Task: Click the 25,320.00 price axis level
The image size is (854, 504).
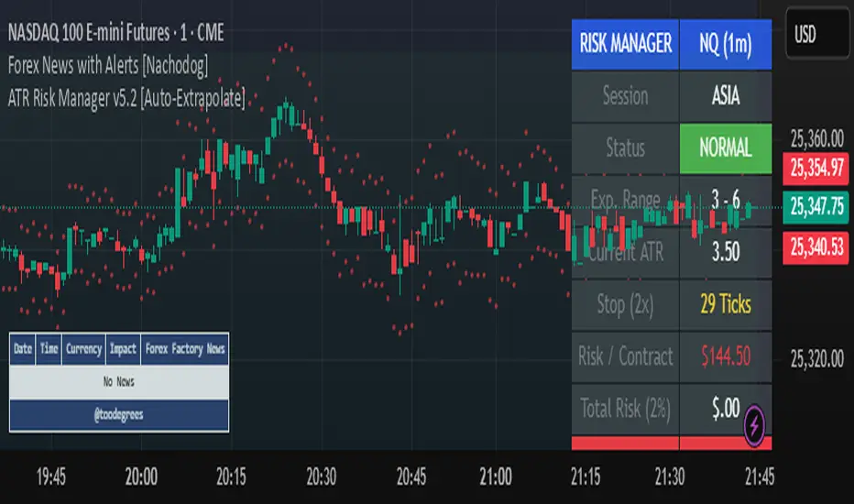Action: tap(817, 359)
